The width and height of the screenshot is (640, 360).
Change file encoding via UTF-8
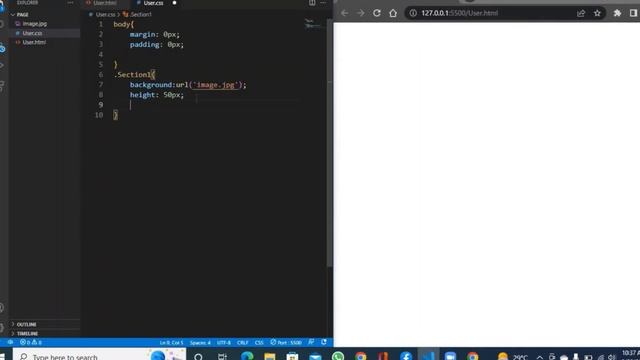click(224, 342)
